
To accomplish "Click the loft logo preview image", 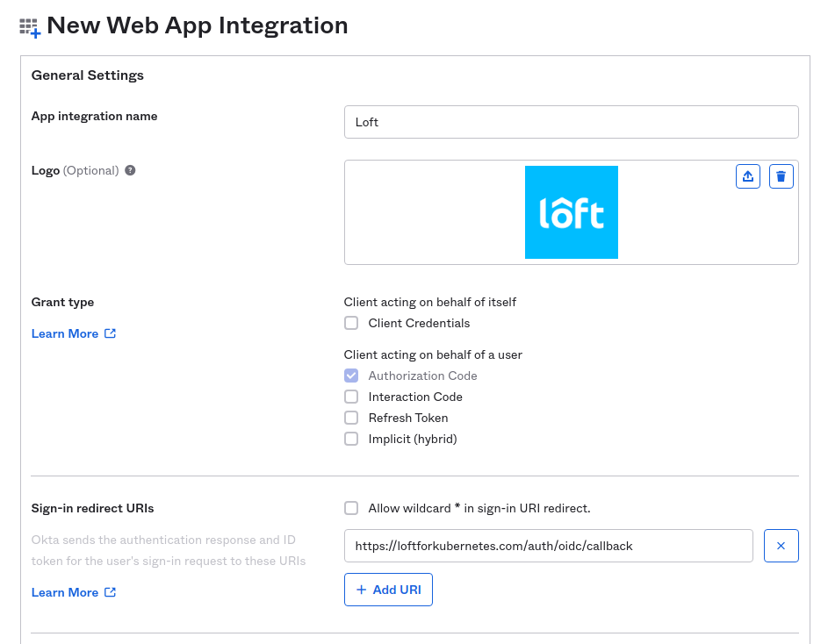I will pyautogui.click(x=571, y=212).
